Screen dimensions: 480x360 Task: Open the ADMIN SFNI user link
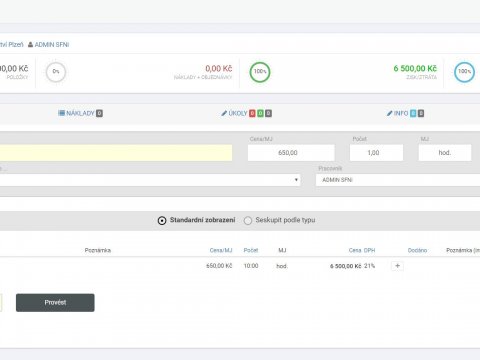(x=52, y=44)
